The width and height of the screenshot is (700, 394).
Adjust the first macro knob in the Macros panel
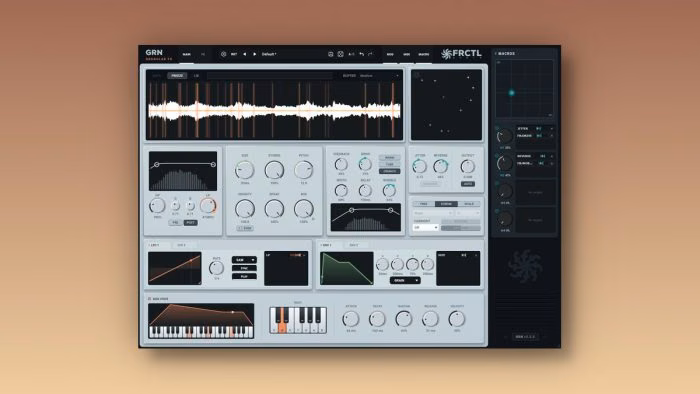(x=505, y=136)
